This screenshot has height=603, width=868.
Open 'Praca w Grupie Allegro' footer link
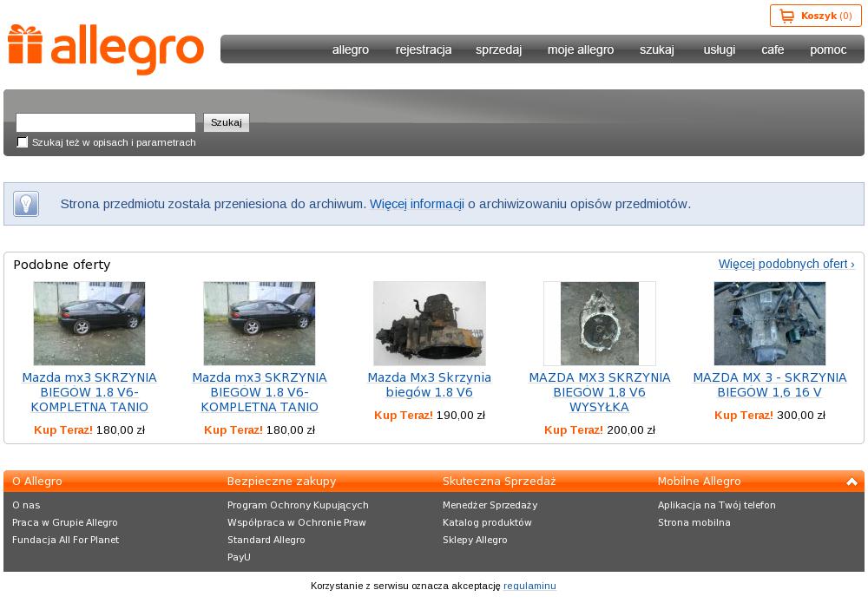coord(65,522)
